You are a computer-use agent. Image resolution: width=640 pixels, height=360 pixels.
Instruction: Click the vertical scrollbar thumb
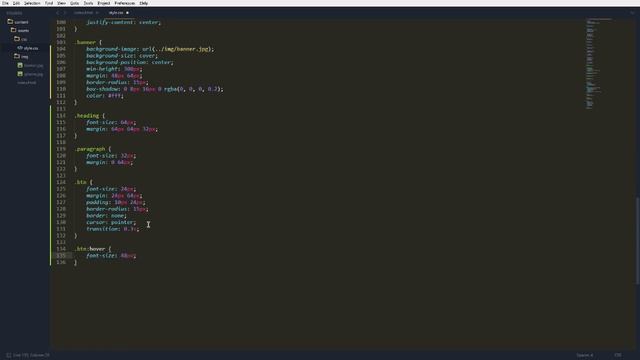tap(638, 241)
